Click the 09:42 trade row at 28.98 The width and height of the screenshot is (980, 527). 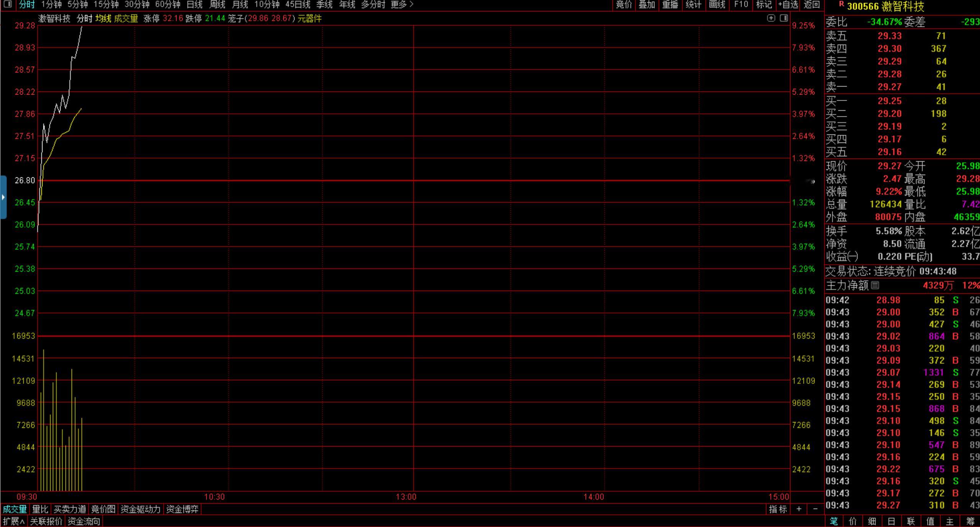(902, 300)
